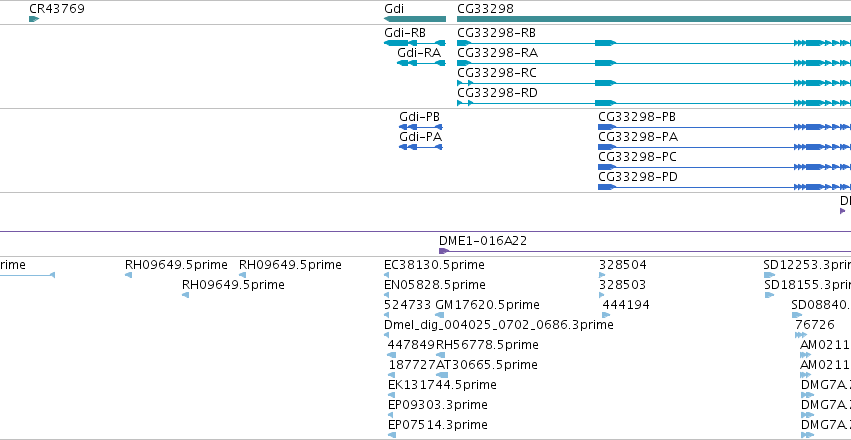The width and height of the screenshot is (851, 440).
Task: Open Dmel_dig_004025_0702_0686.3prime feature label
Action: tap(499, 324)
